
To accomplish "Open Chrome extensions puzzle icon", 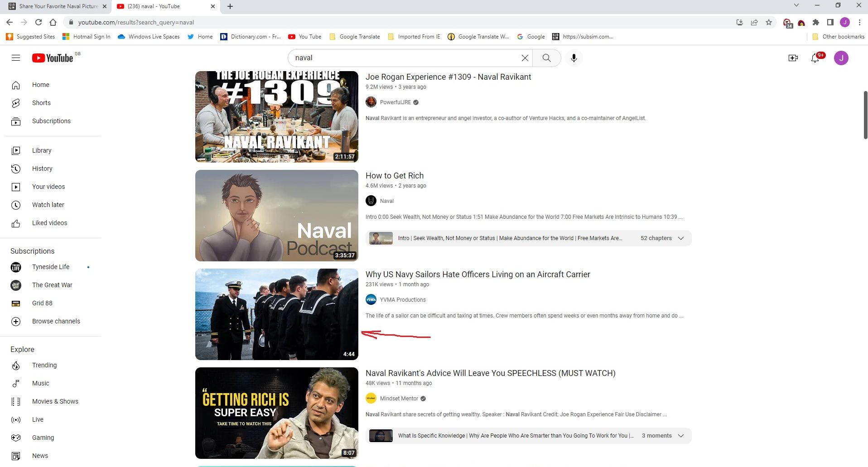I will click(816, 22).
